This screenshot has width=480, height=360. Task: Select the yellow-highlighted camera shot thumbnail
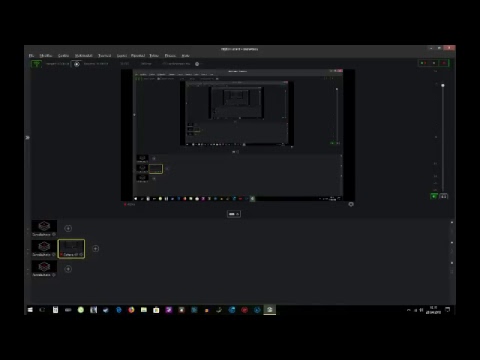[x=71, y=248]
